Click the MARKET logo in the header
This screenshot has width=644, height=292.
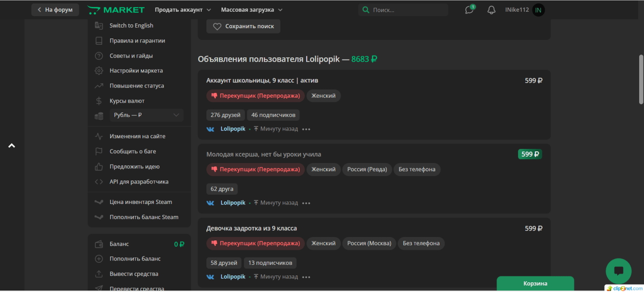click(x=116, y=9)
